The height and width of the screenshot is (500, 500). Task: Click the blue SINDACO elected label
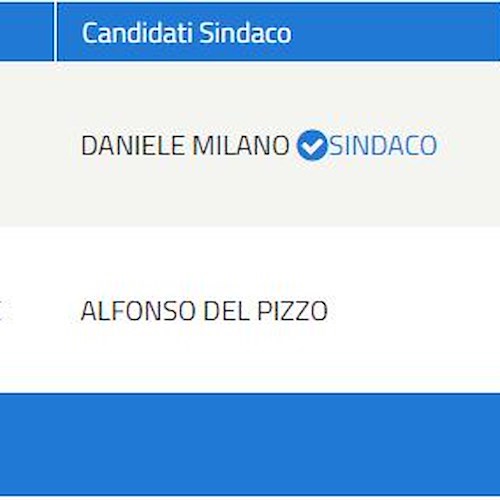click(x=383, y=145)
